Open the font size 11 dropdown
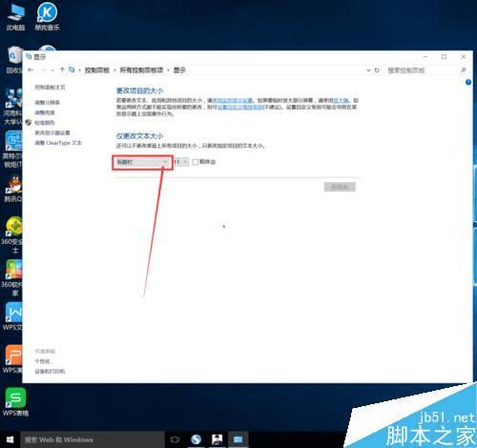The width and height of the screenshot is (477, 448). click(x=181, y=162)
